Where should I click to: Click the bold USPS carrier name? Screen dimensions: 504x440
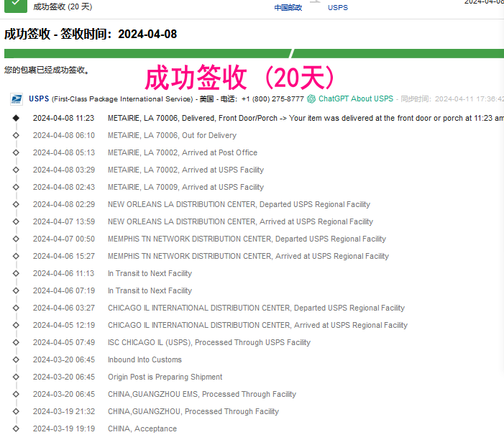pyautogui.click(x=39, y=98)
